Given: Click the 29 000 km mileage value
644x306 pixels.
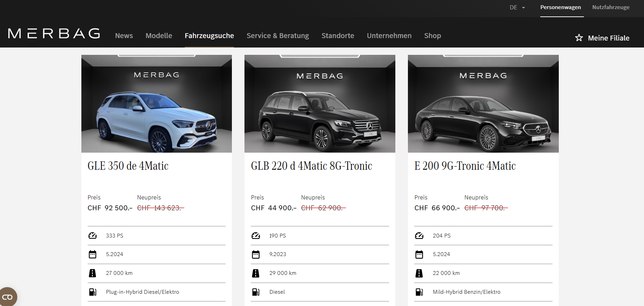Looking at the screenshot, I should [x=283, y=273].
